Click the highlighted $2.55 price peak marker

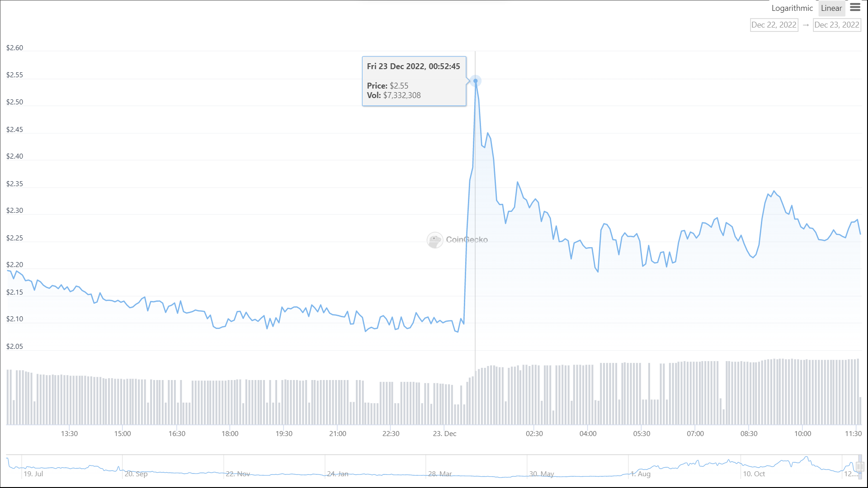475,81
